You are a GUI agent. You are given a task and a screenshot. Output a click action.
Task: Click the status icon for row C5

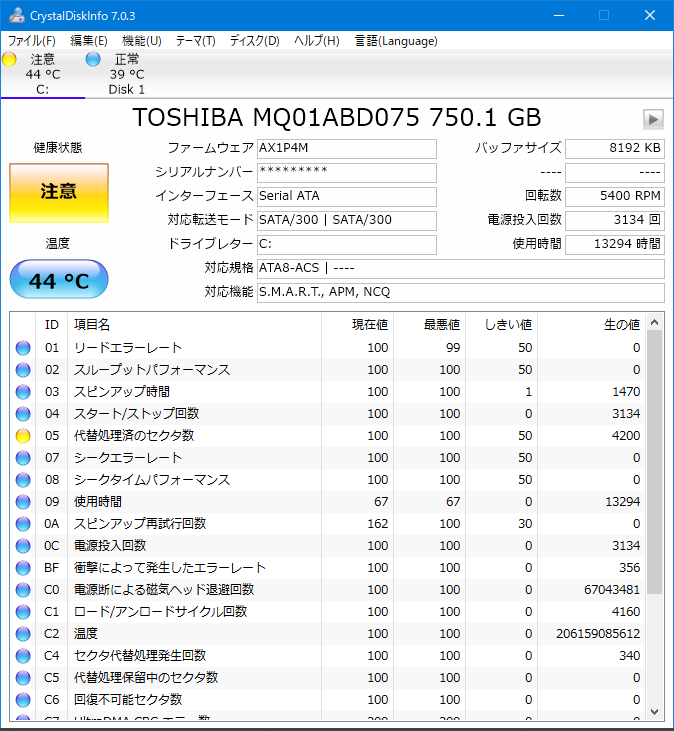23,677
